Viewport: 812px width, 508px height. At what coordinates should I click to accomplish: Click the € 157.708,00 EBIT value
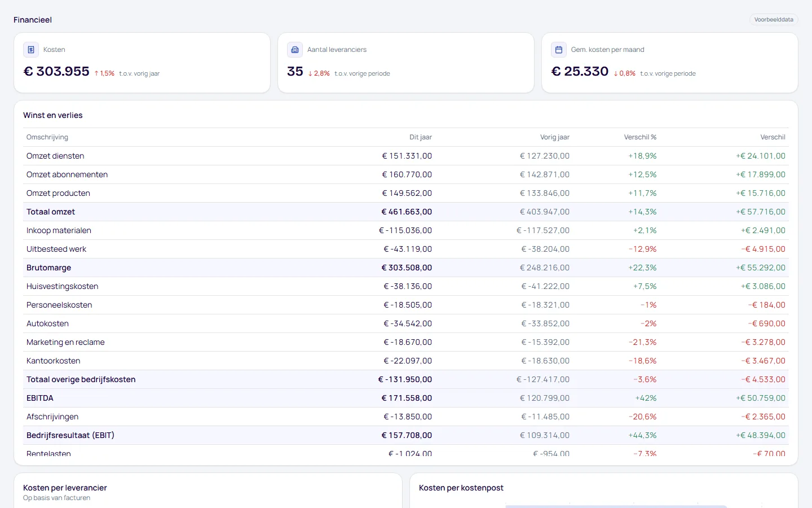tap(407, 435)
